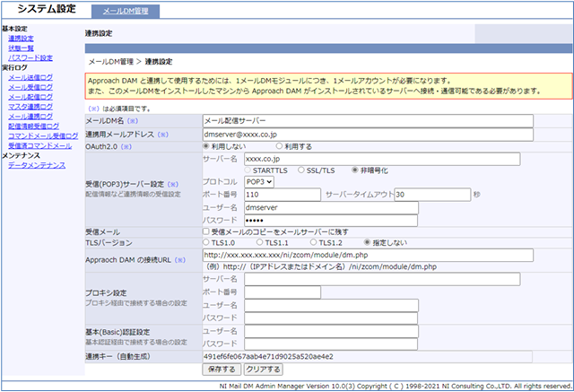
Task: Select TLS1.2 radio button
Action: (x=313, y=242)
